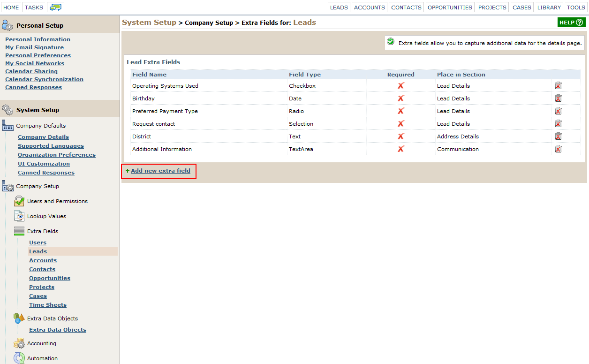Open Time Sheets extra fields link
This screenshot has height=364, width=589.
point(48,305)
